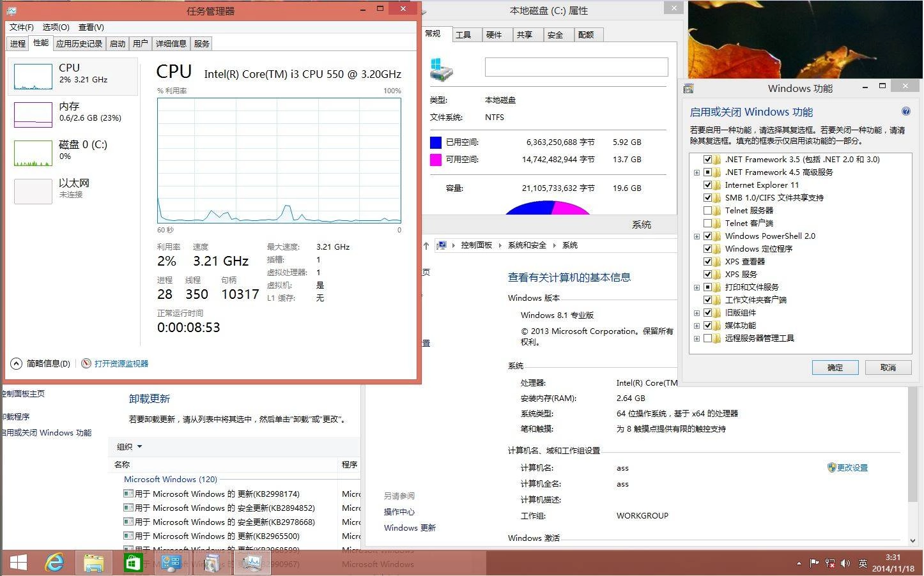This screenshot has height=576, width=924.
Task: Click the local disk drive icon
Action: pyautogui.click(x=442, y=70)
